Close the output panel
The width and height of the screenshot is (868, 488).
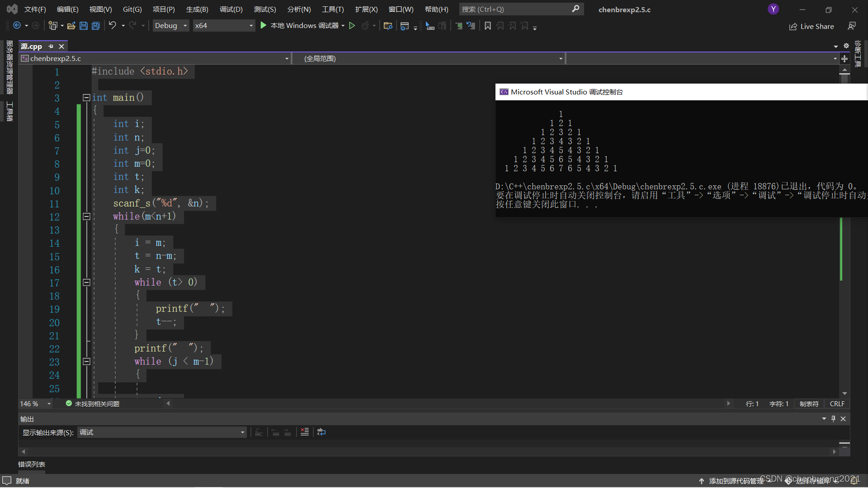(843, 419)
